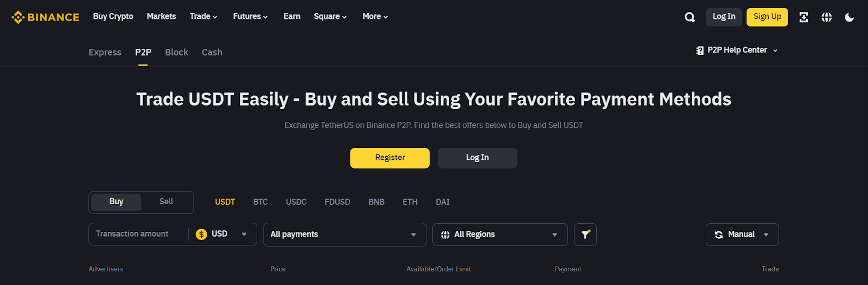Click the P2P Help Center icon
868x285 pixels.
700,50
